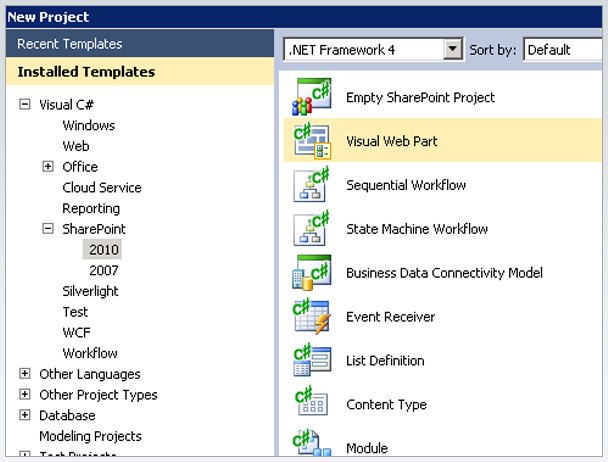Click the Sequential Workflow template icon
Viewport: 608px width, 462px height.
coord(311,184)
